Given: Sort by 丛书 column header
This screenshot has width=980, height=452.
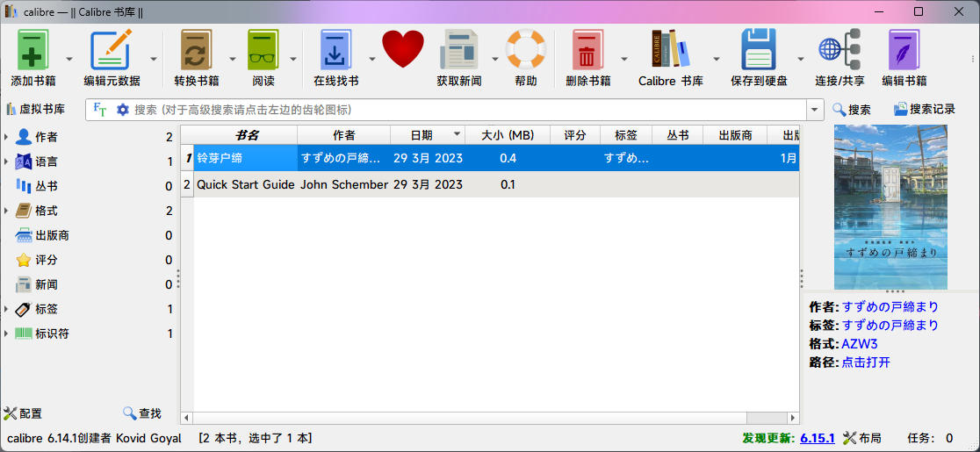Looking at the screenshot, I should (678, 135).
